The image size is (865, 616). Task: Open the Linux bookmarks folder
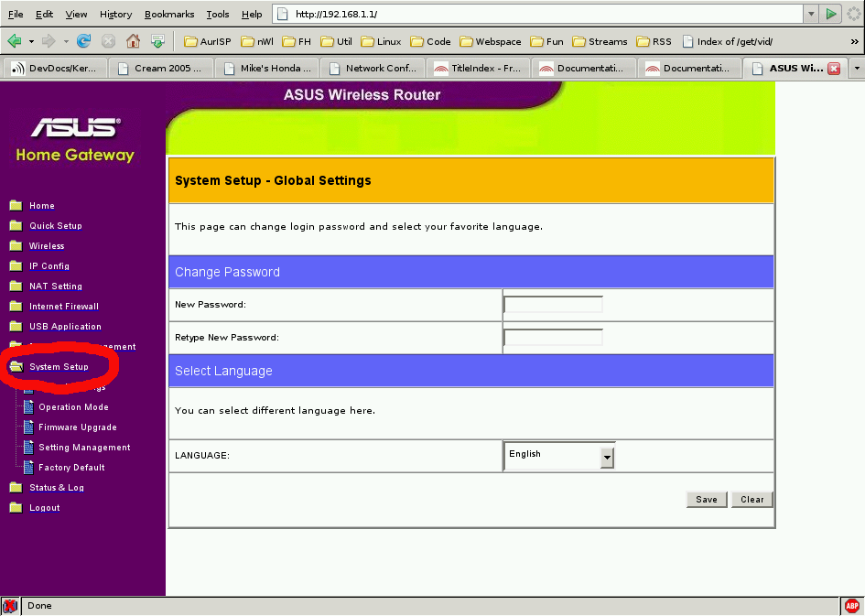(x=381, y=41)
